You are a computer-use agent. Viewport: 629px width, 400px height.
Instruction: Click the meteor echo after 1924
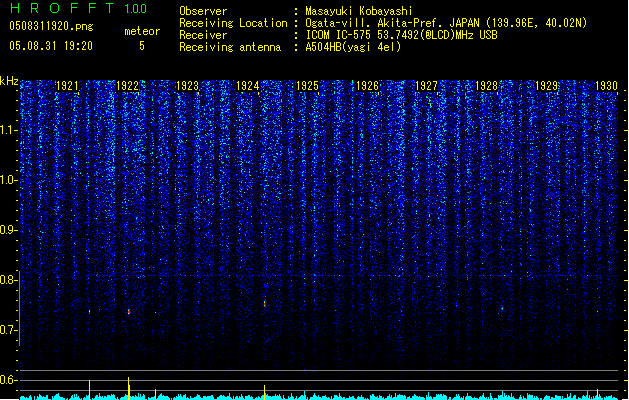pyautogui.click(x=264, y=304)
